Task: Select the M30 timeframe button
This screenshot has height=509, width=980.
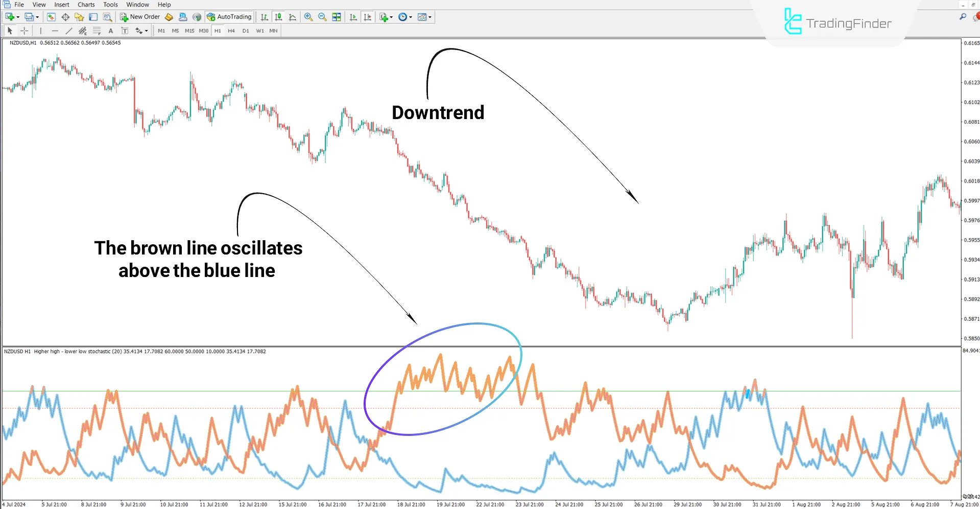Action: coord(203,31)
